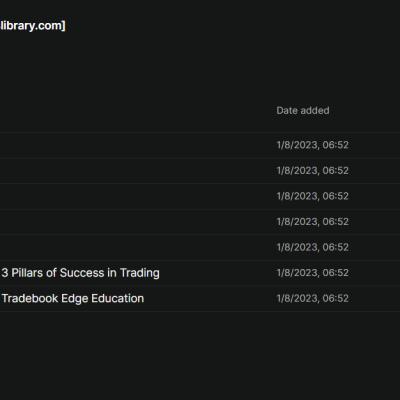Open the 3 Pillars of Success in Trading item

point(80,273)
